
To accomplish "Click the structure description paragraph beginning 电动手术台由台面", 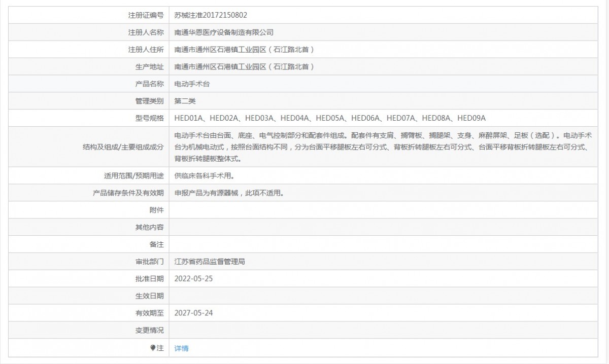I will (383, 147).
